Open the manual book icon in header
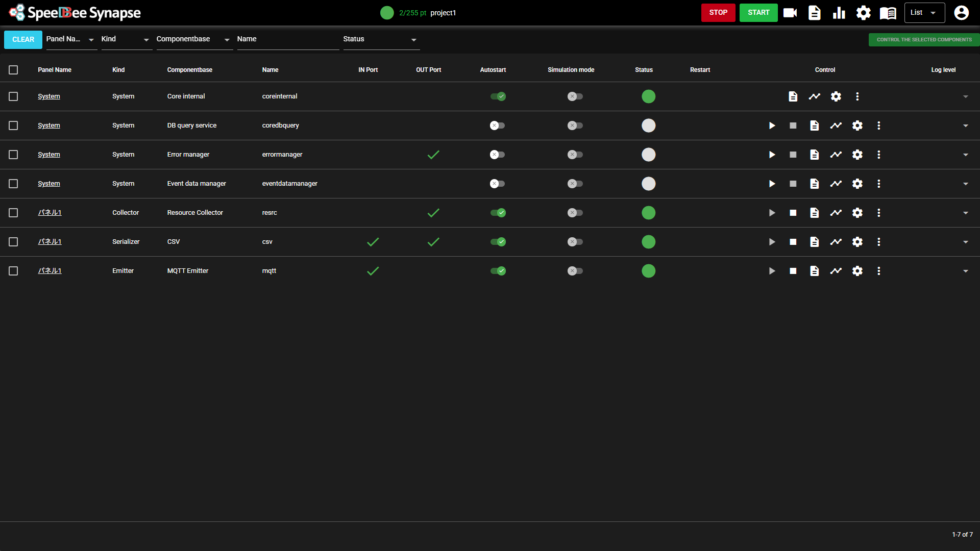980x551 pixels. 888,13
